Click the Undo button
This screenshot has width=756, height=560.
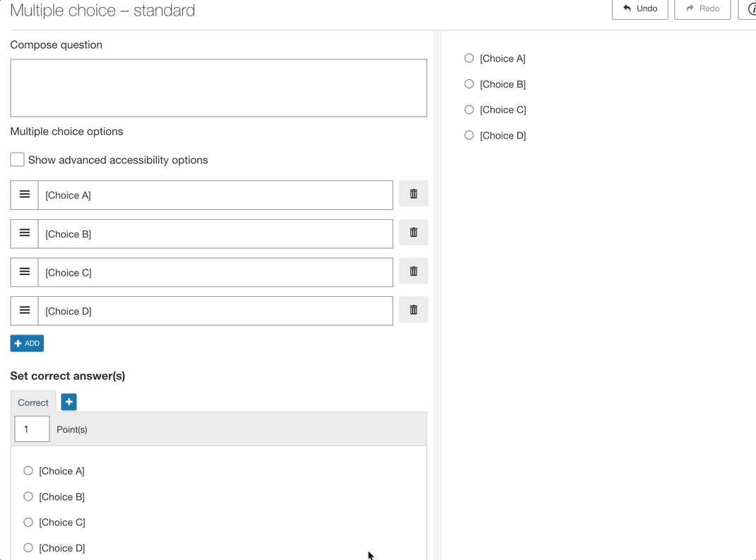click(639, 8)
